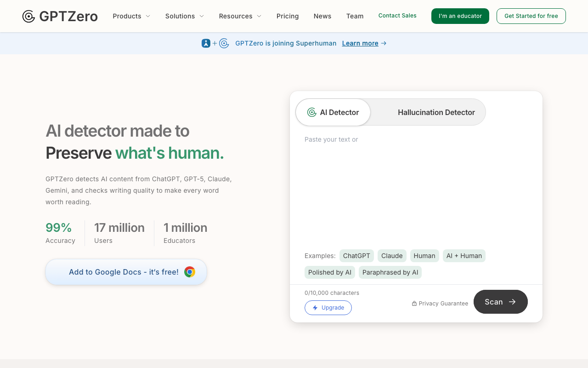The width and height of the screenshot is (588, 368).
Task: Expand the Products menu chevron
Action: [x=148, y=16]
